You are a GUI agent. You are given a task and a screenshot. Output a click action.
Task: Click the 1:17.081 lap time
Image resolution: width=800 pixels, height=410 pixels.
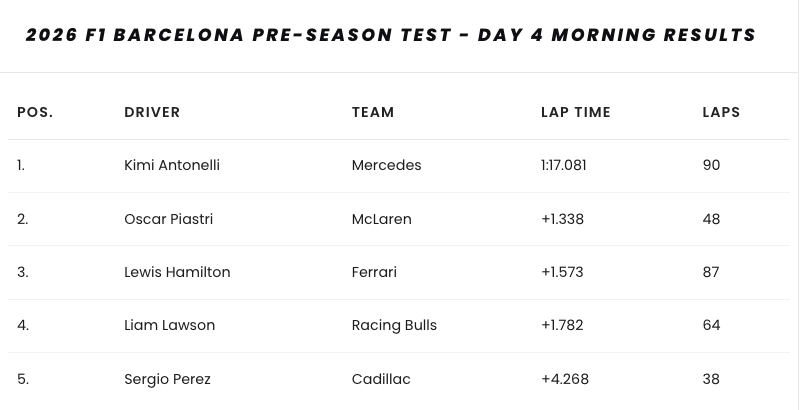[x=563, y=165]
